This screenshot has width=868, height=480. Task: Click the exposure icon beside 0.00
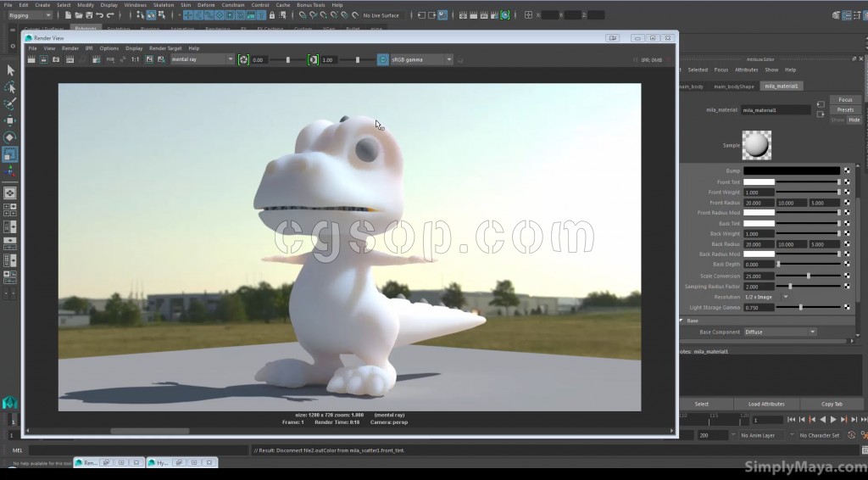click(x=243, y=59)
